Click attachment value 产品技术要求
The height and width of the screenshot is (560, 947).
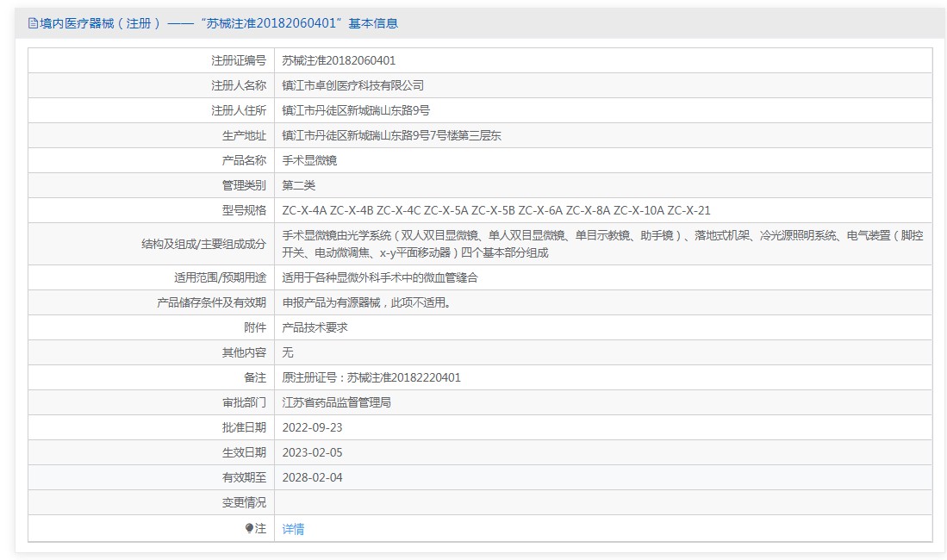coord(315,327)
